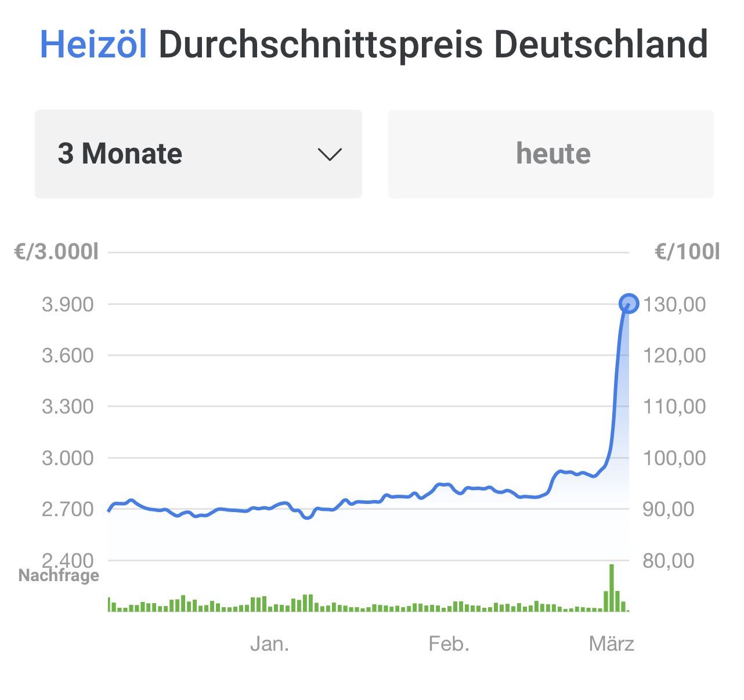Open the 3 Monate time range dropdown
Image resolution: width=744 pixels, height=700 pixels.
point(198,154)
